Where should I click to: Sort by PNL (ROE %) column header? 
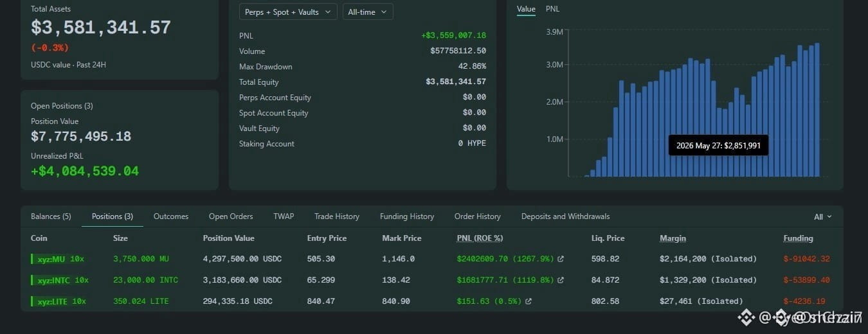480,238
